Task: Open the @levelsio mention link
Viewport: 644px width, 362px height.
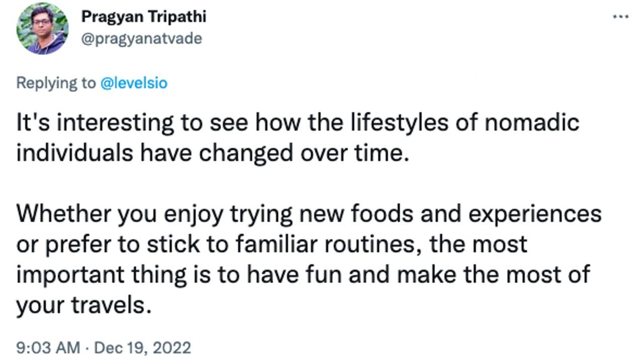Action: [134, 83]
